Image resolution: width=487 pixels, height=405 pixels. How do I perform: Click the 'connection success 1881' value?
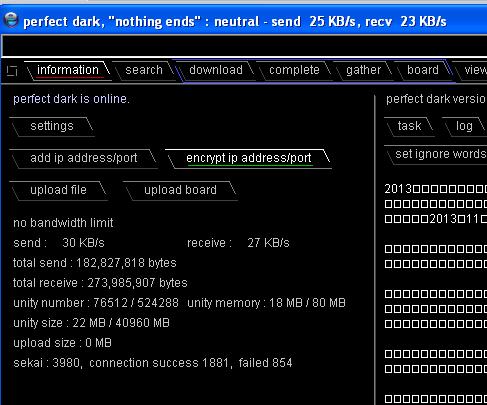tap(160, 363)
